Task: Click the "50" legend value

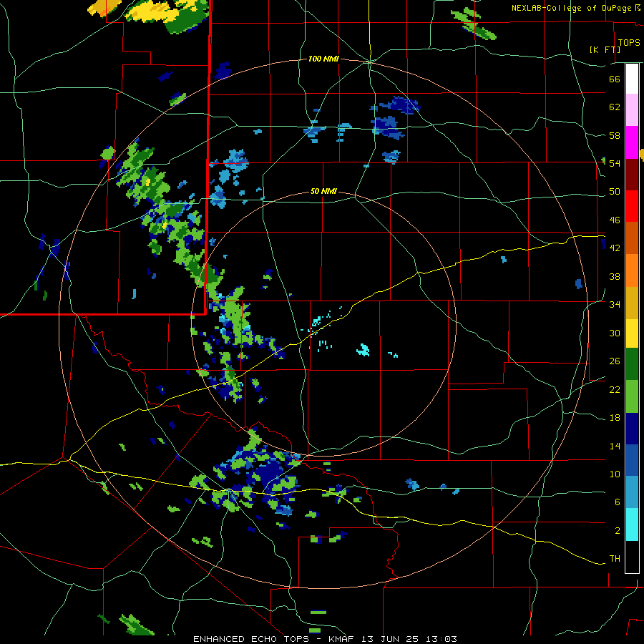Action: click(x=615, y=191)
